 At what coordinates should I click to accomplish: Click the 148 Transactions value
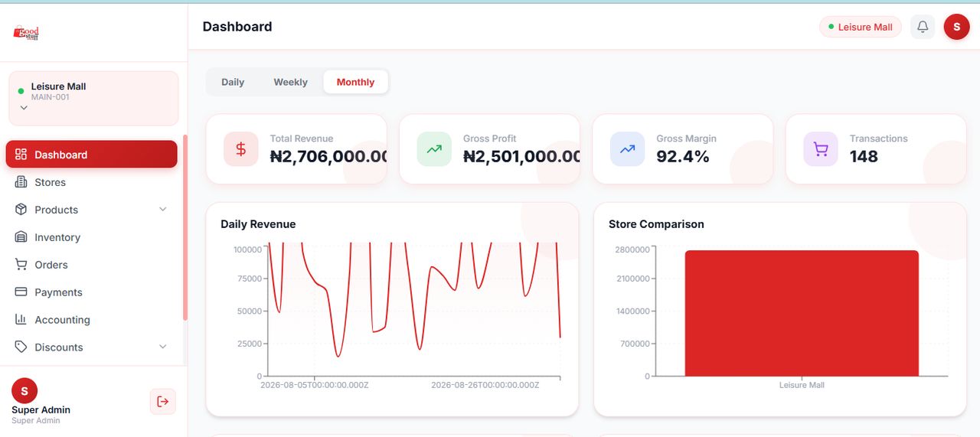[864, 157]
